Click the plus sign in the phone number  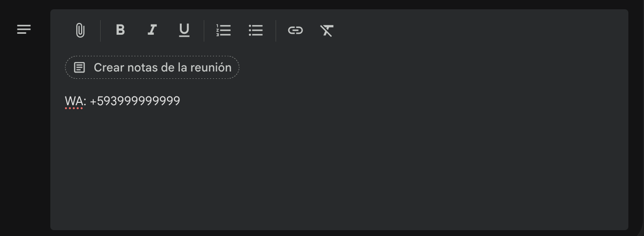[x=93, y=101]
